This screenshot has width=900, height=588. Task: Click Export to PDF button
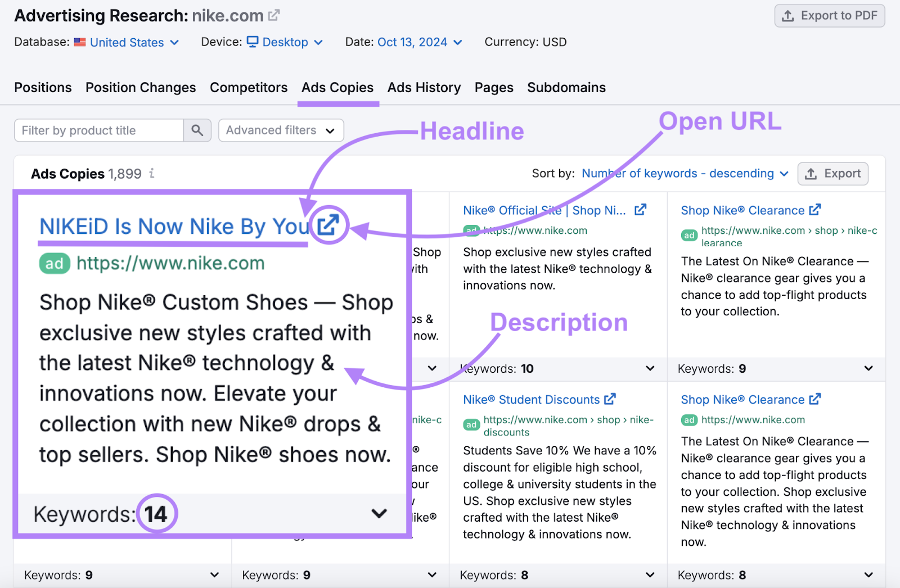tap(830, 16)
